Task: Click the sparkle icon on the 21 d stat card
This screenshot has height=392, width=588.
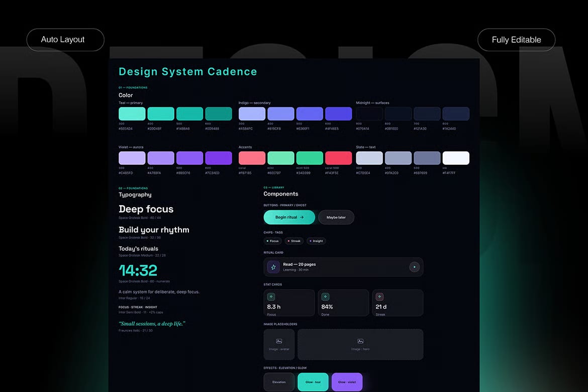Action: (x=379, y=297)
